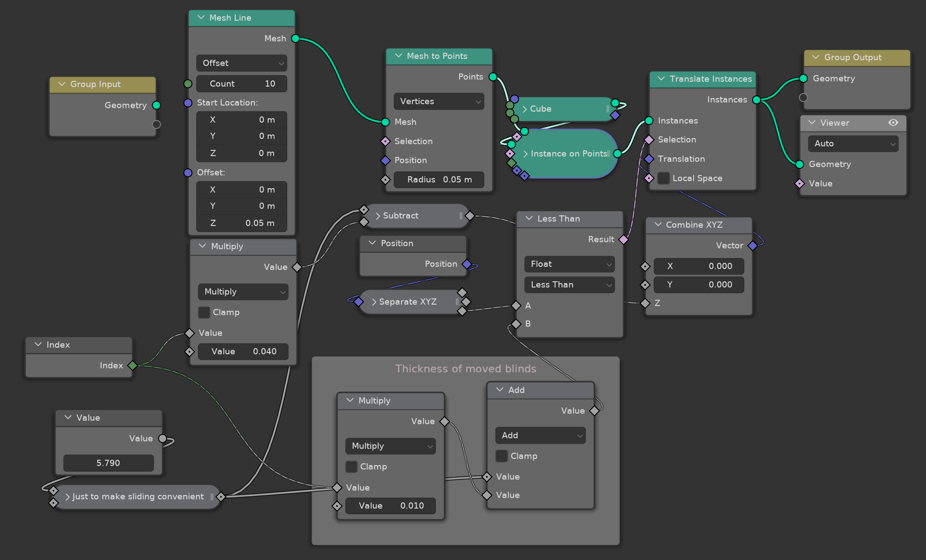
Task: Collapse the Add node
Action: coord(500,390)
